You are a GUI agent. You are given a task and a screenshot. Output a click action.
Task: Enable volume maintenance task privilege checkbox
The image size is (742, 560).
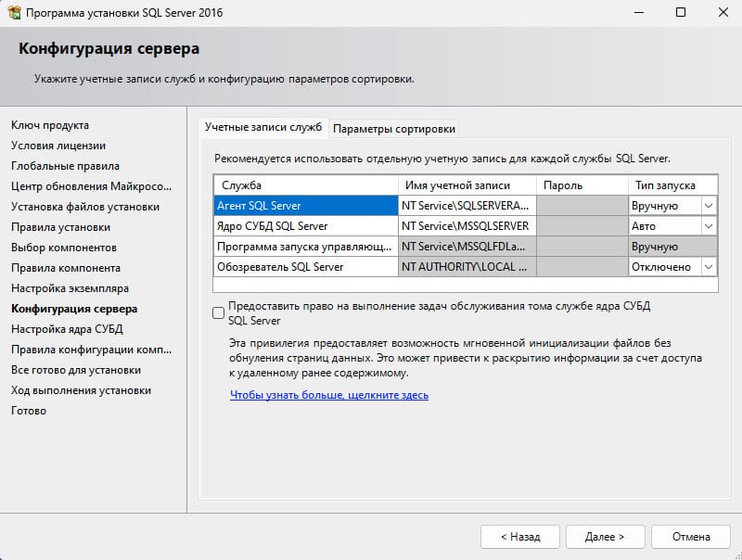click(218, 312)
